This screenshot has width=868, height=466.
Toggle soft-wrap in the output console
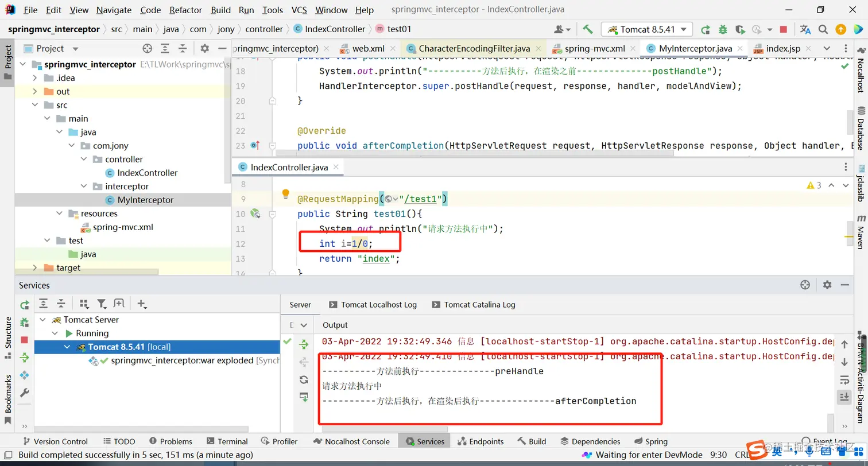844,379
